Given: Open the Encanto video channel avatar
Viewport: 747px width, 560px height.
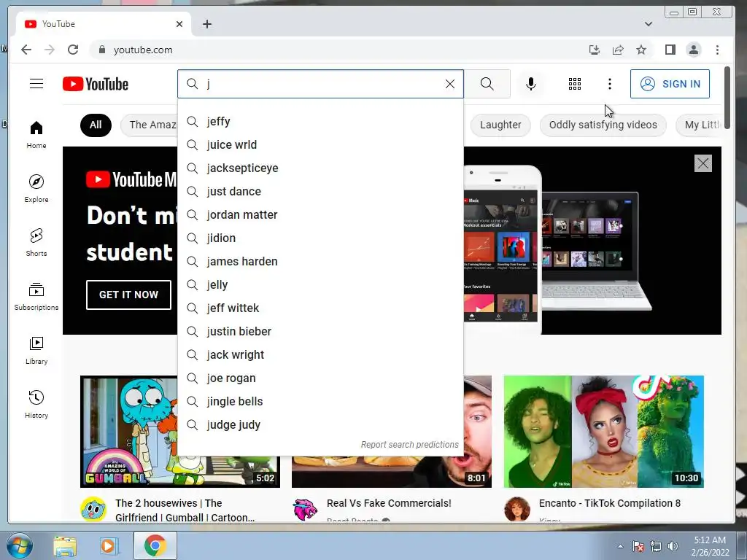Looking at the screenshot, I should [x=517, y=509].
